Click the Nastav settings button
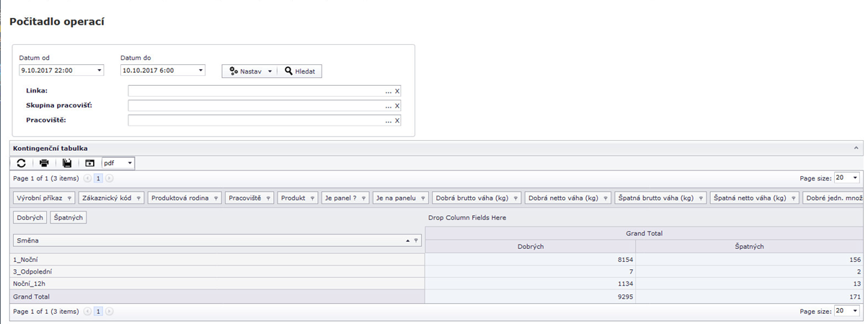Image resolution: width=868 pixels, height=324 pixels. 250,71
